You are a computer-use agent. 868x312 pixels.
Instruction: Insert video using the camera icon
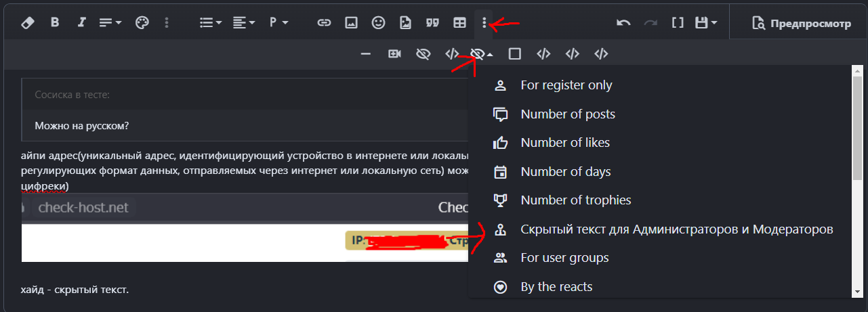tap(394, 54)
